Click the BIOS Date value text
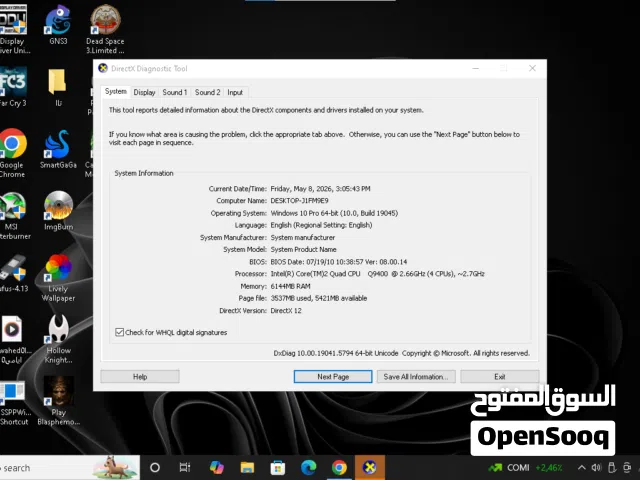 click(339, 262)
